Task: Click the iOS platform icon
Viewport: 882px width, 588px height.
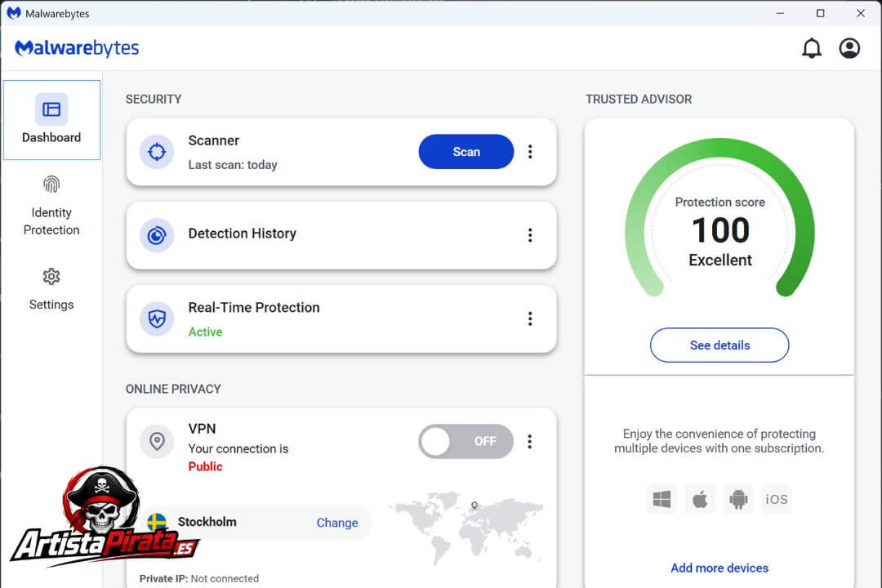Action: tap(777, 499)
